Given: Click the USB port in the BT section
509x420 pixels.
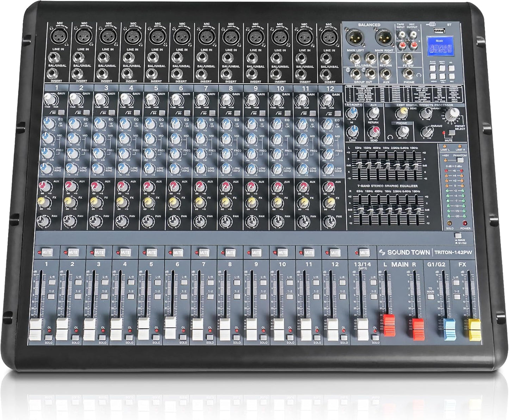Looking at the screenshot, I should pyautogui.click(x=439, y=31).
